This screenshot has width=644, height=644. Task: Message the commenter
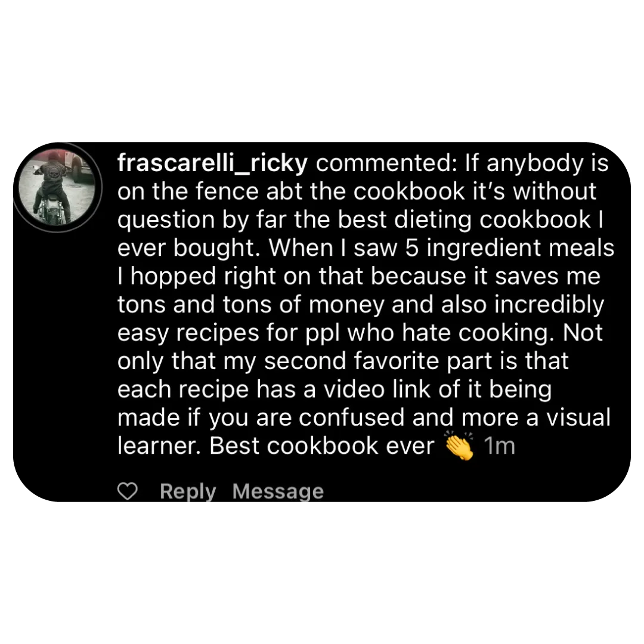coord(278,491)
